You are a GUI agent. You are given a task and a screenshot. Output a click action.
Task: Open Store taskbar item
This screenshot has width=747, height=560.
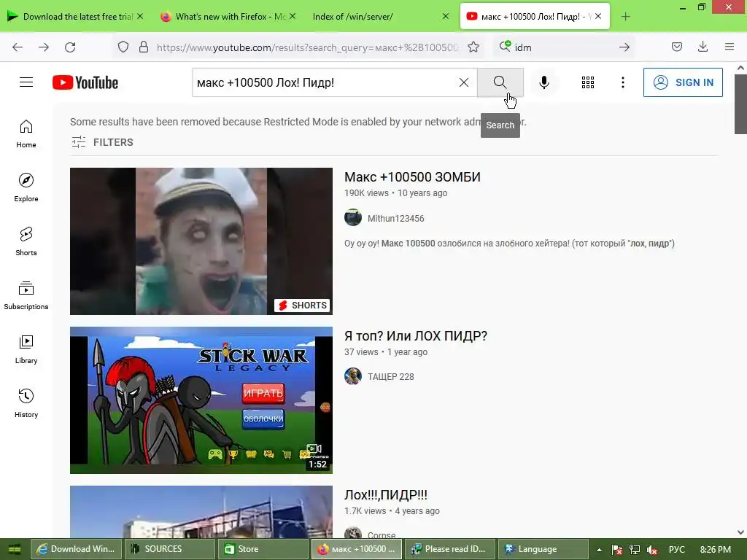point(263,549)
